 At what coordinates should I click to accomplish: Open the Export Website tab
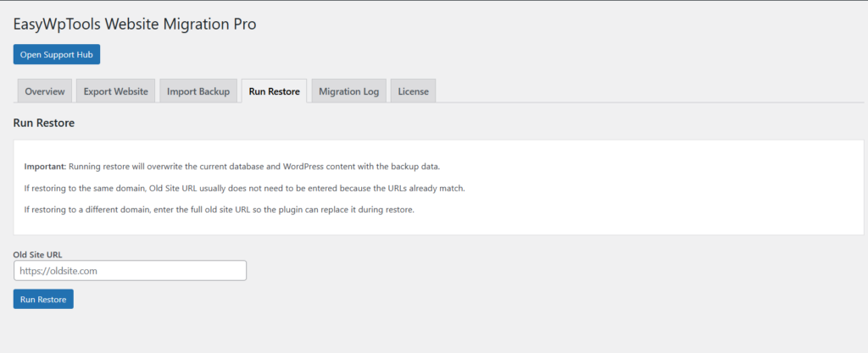pos(115,91)
